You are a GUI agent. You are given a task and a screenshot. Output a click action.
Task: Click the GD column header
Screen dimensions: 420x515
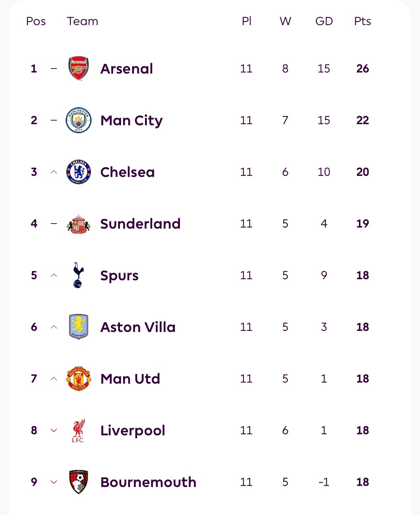[324, 21]
